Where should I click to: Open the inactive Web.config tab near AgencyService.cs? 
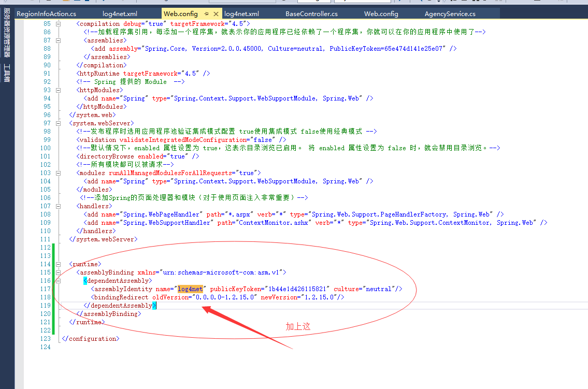pos(381,14)
